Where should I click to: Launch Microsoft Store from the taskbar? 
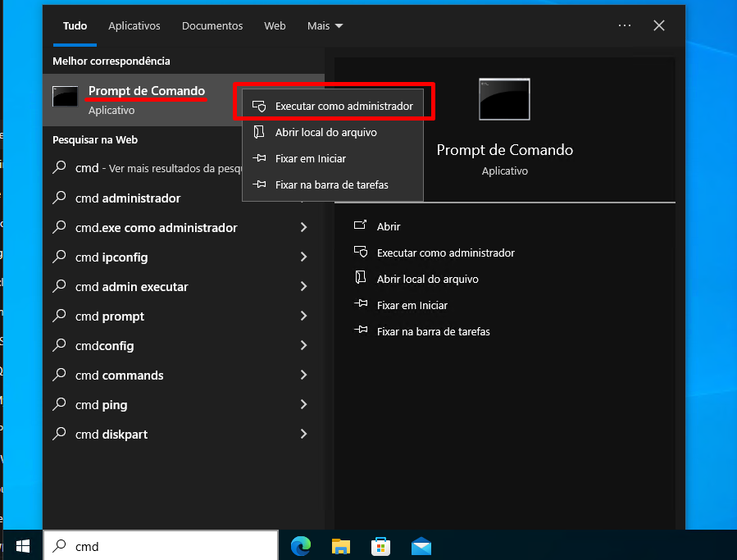pos(381,546)
